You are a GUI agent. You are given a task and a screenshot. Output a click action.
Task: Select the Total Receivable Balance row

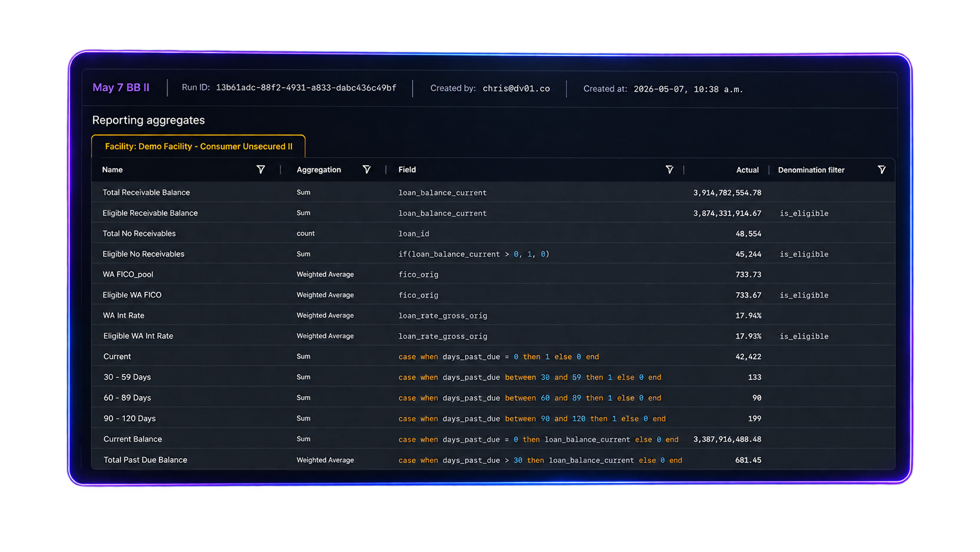493,192
